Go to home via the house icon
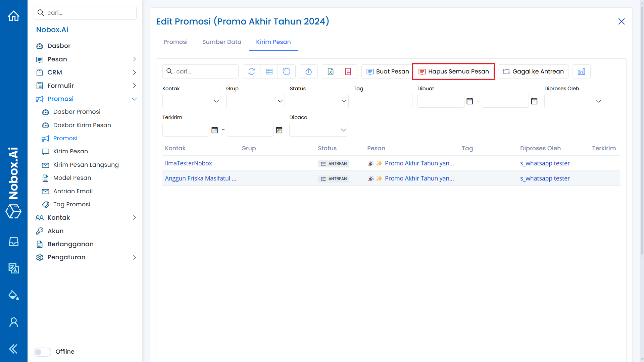The image size is (644, 362). tap(14, 16)
